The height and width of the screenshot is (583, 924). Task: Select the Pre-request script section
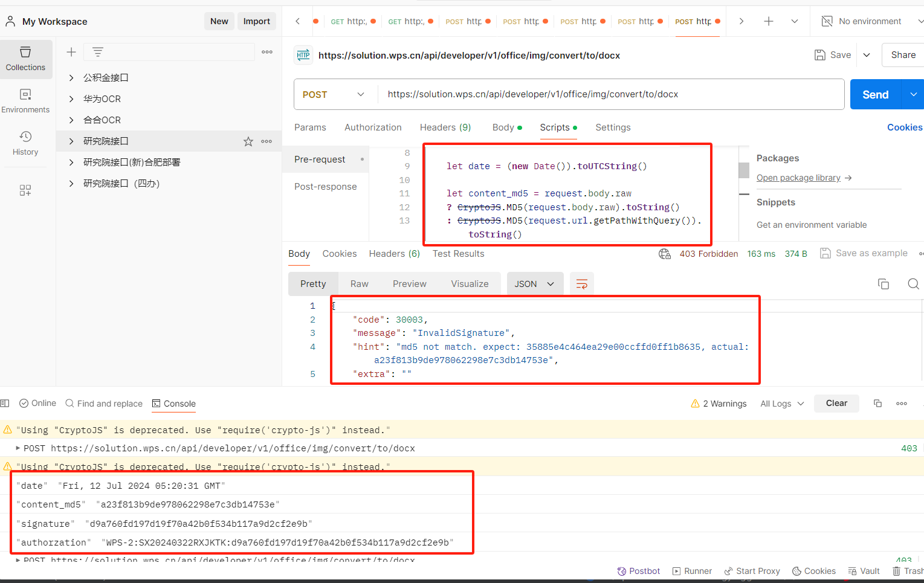(326, 159)
